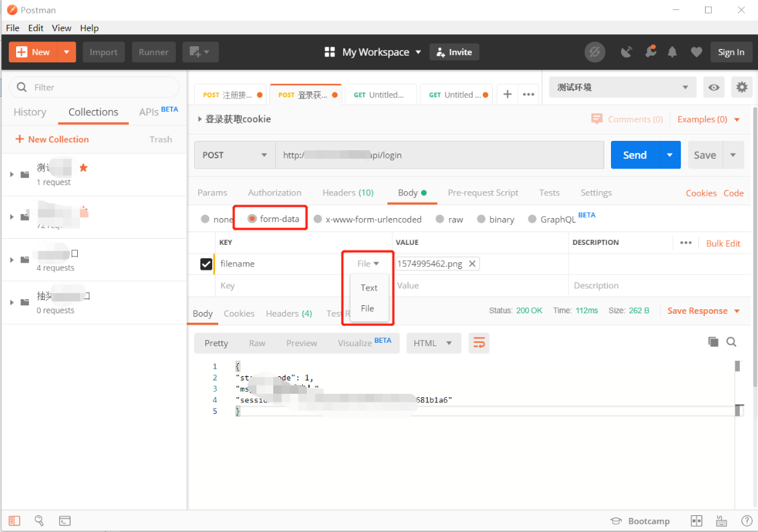Viewport: 758px width, 532px height.
Task: Open column options three dots beside Bulk Edit
Action: [685, 243]
